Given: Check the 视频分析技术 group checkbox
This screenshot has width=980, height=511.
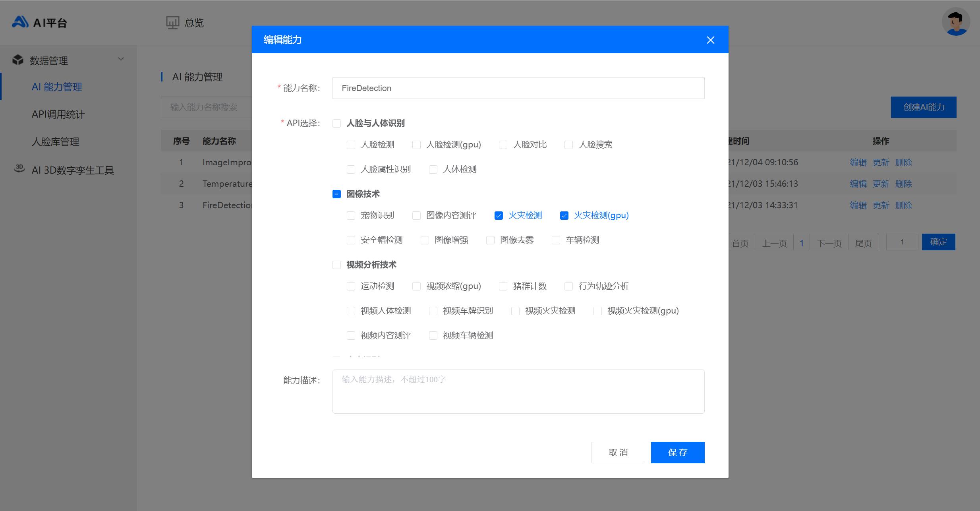Looking at the screenshot, I should pyautogui.click(x=336, y=265).
